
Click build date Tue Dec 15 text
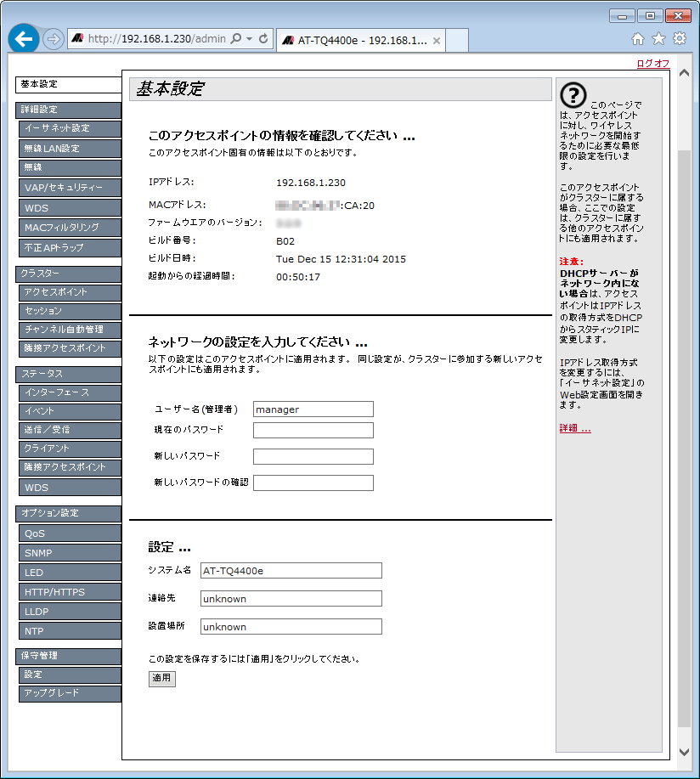coord(341,259)
